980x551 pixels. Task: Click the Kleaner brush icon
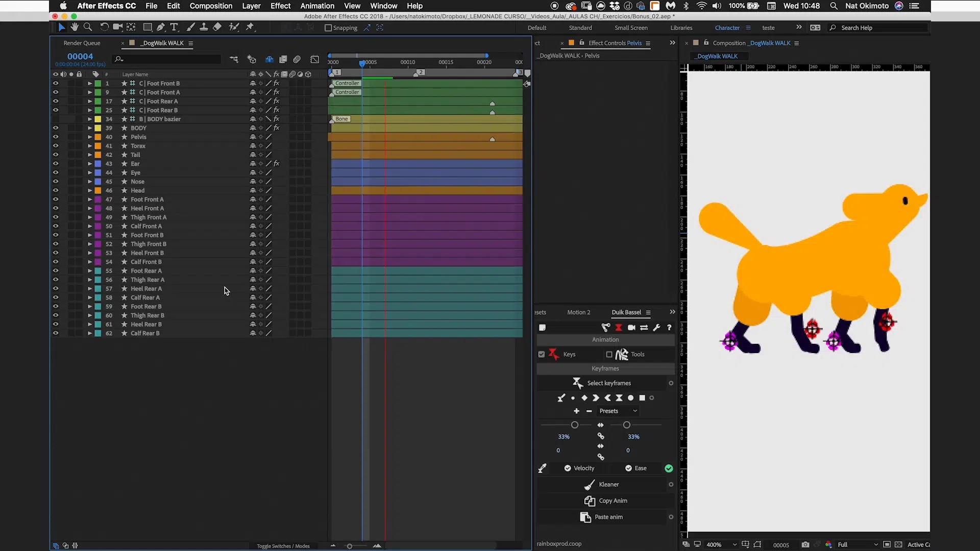pos(590,485)
